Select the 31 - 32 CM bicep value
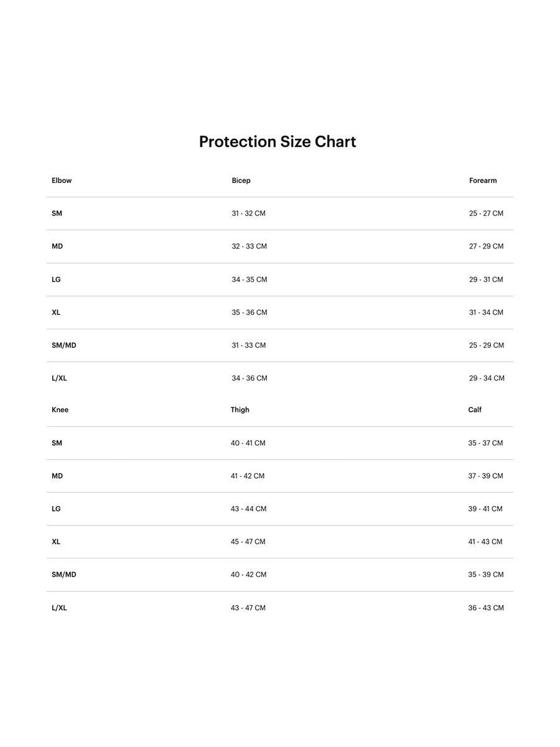The width and height of the screenshot is (560, 747). 248,214
